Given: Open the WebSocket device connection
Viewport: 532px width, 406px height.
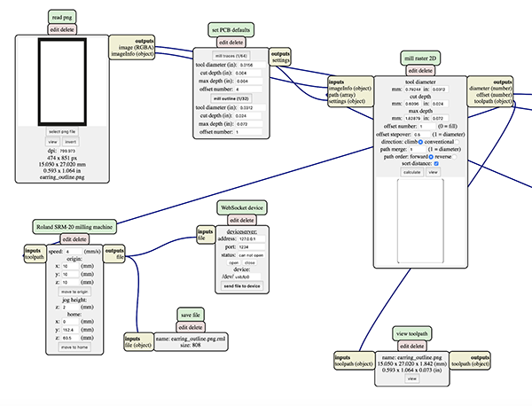Looking at the screenshot, I should 234,263.
